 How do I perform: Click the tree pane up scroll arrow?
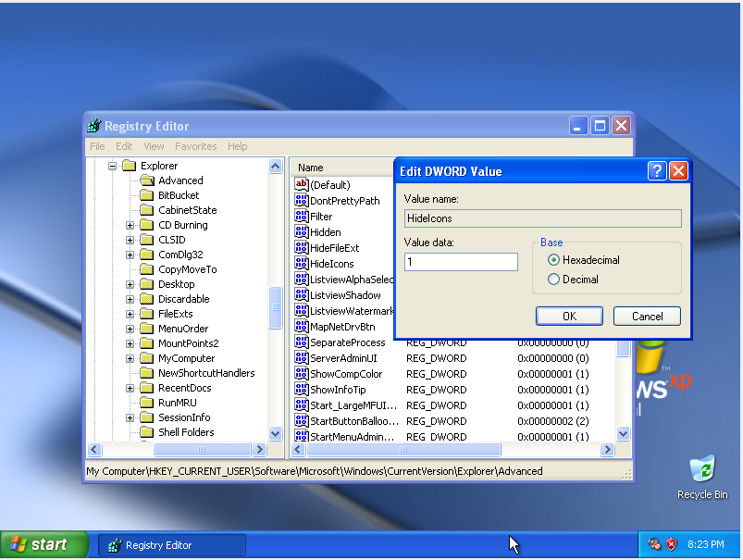pos(276,166)
